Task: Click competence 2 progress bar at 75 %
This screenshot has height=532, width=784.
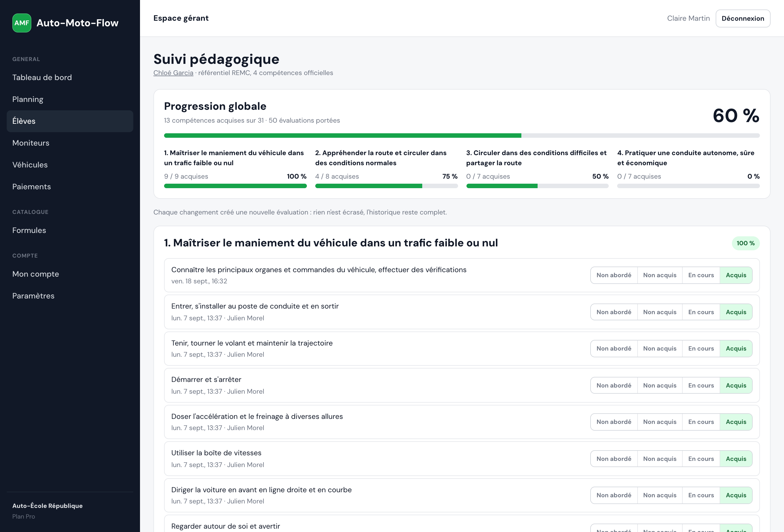Action: (386, 186)
